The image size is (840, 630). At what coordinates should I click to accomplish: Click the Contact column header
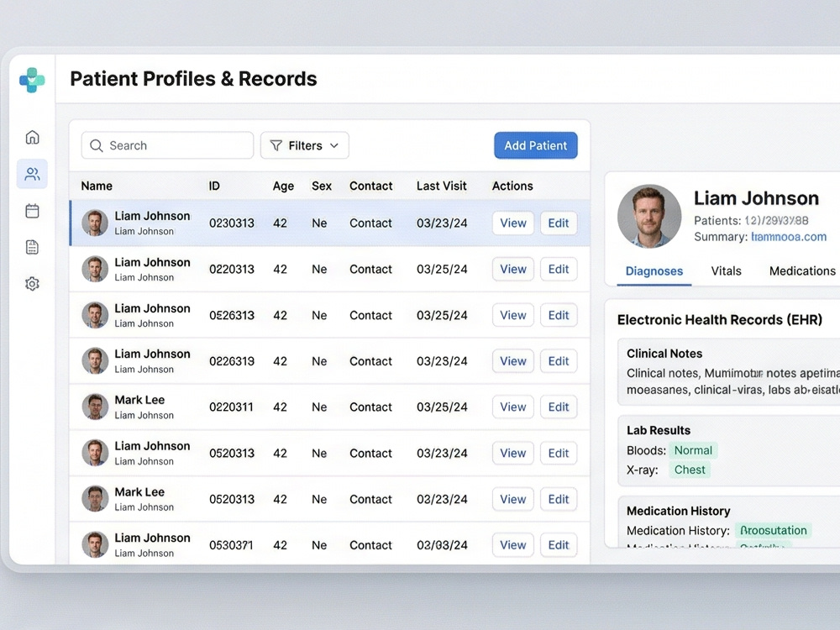[370, 186]
